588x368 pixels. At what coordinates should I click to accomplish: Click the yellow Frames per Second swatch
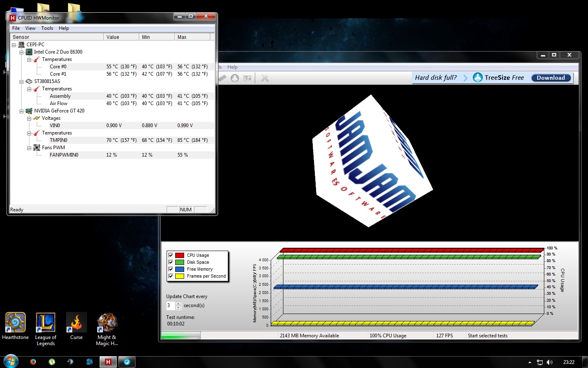[180, 276]
